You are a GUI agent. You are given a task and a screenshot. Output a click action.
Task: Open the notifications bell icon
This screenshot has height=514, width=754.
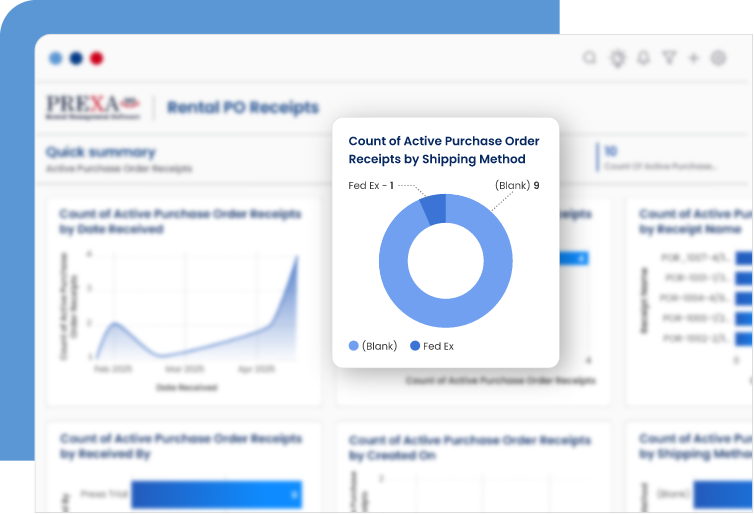click(644, 59)
